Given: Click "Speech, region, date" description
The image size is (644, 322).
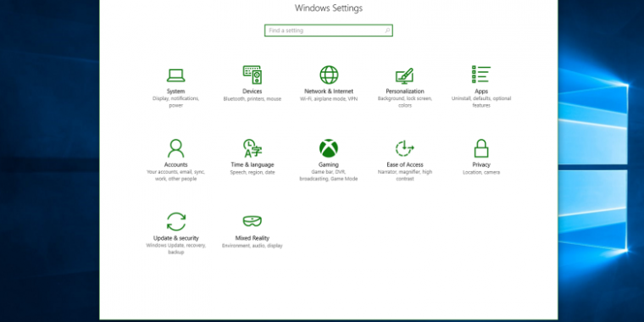Looking at the screenshot, I should [x=253, y=173].
